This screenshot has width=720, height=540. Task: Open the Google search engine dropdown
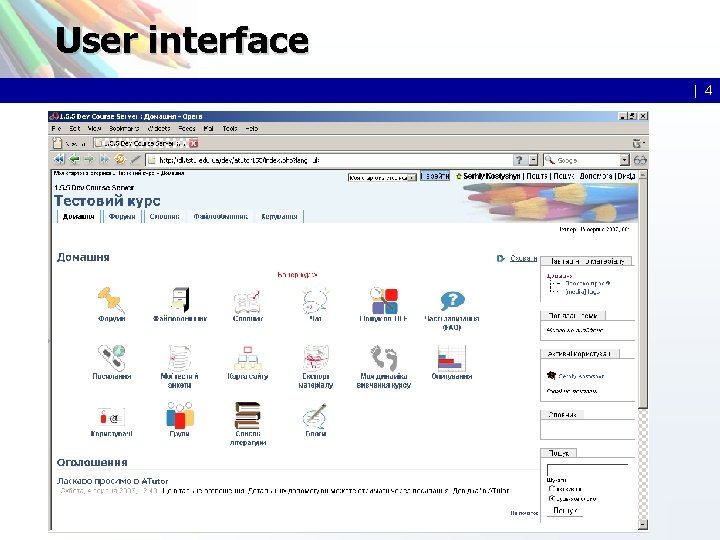click(x=624, y=160)
